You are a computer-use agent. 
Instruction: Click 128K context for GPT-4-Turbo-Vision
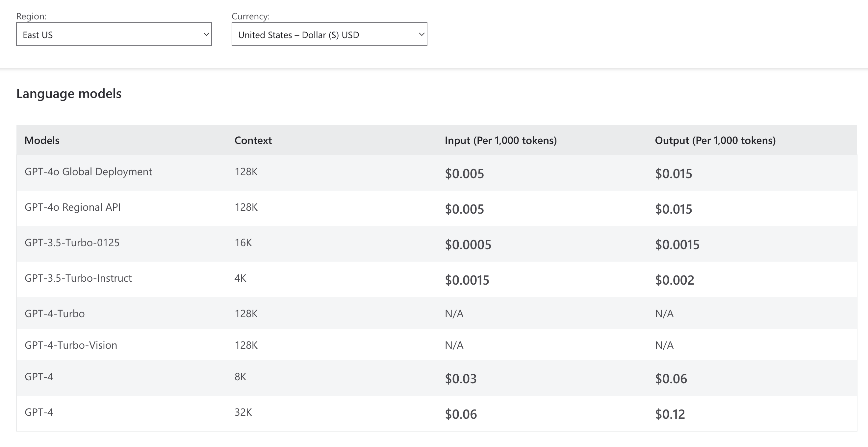(x=246, y=345)
